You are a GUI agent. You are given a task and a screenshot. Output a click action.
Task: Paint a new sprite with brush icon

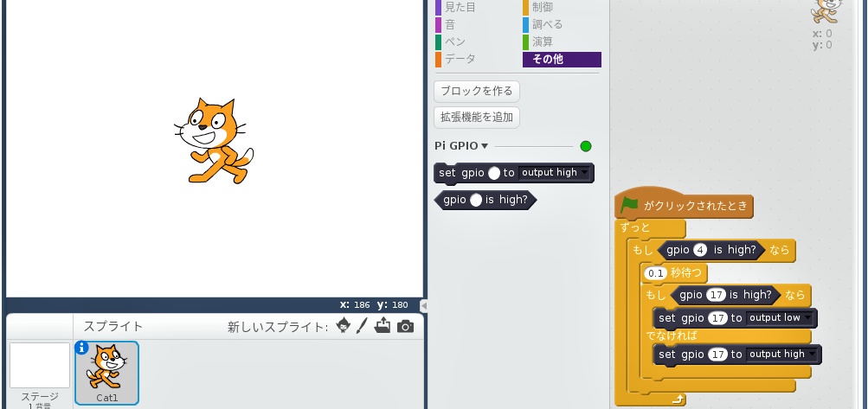[362, 326]
